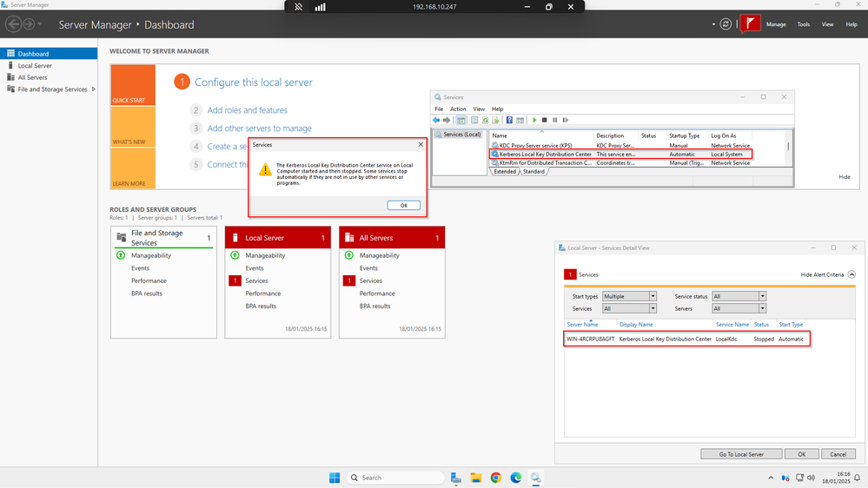Image resolution: width=868 pixels, height=488 pixels.
Task: Open the Start types dropdown
Action: coord(629,297)
